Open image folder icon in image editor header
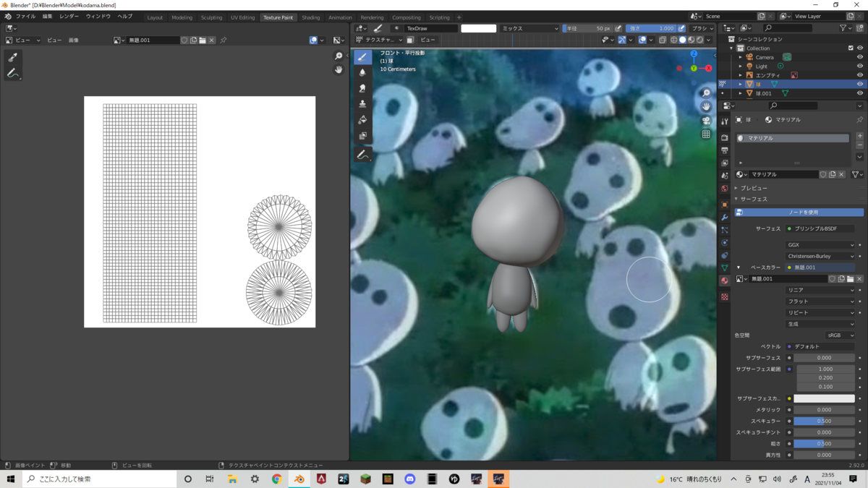This screenshot has width=868, height=488. coord(203,40)
